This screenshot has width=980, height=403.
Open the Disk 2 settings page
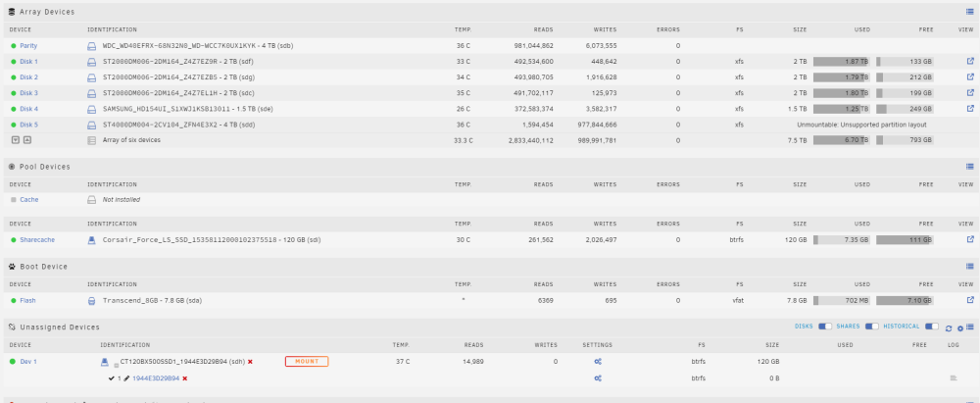tap(28, 77)
